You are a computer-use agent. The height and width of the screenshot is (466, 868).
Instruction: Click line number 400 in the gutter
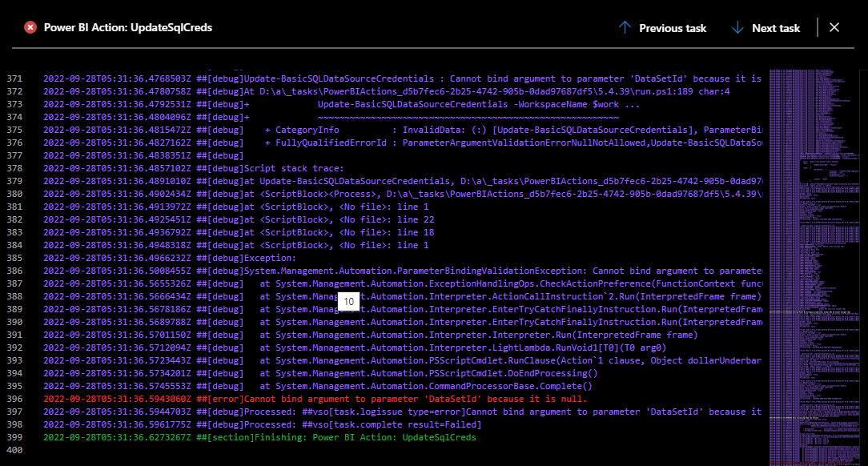click(x=15, y=450)
